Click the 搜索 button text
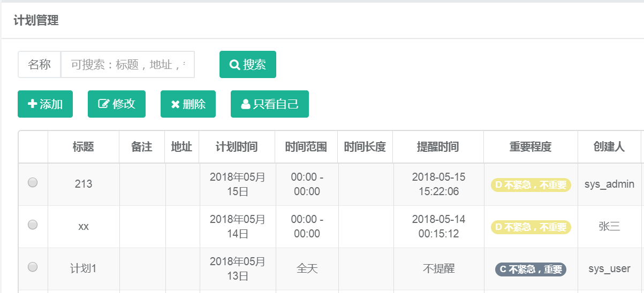The height and width of the screenshot is (293, 644). (x=255, y=65)
